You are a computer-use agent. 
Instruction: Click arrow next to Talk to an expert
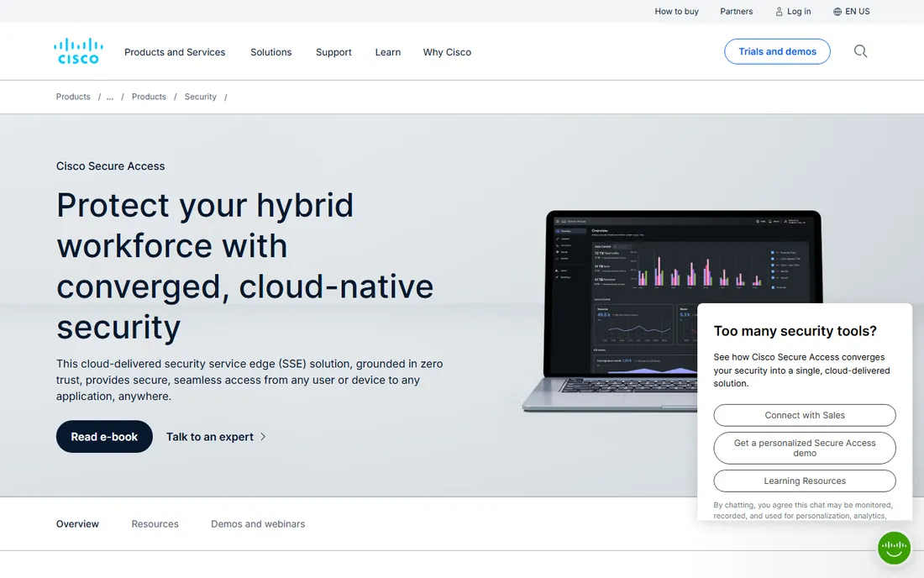(x=263, y=437)
